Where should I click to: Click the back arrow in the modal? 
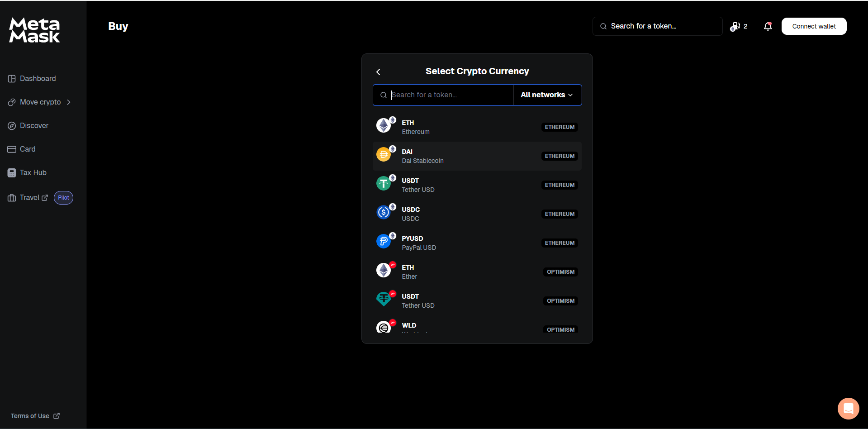point(378,71)
